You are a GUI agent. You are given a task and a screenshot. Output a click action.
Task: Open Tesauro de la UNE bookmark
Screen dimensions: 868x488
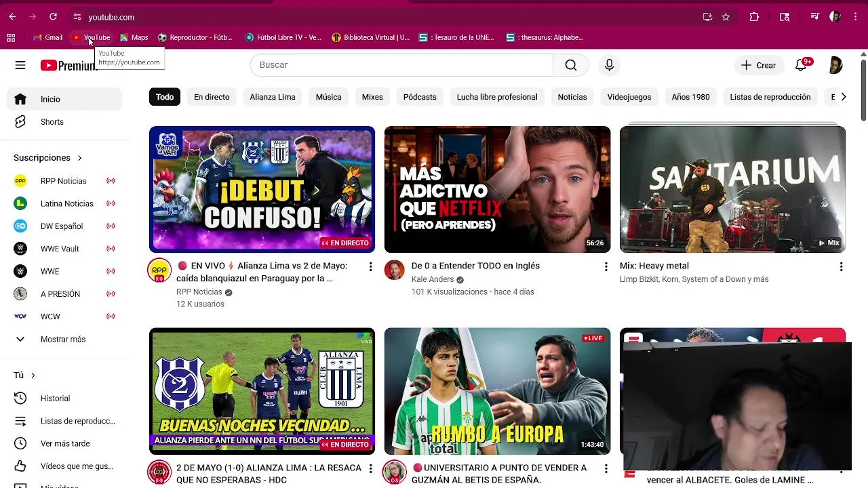456,37
